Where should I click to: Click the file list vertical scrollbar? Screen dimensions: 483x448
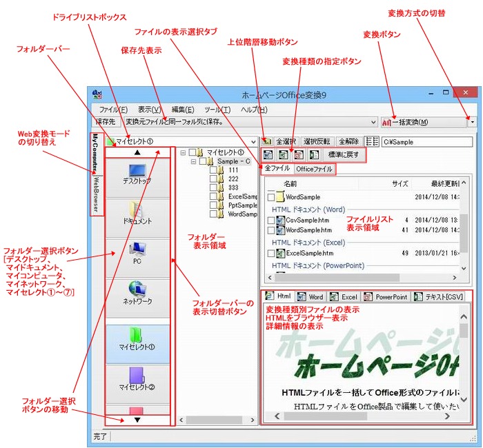pyautogui.click(x=464, y=225)
